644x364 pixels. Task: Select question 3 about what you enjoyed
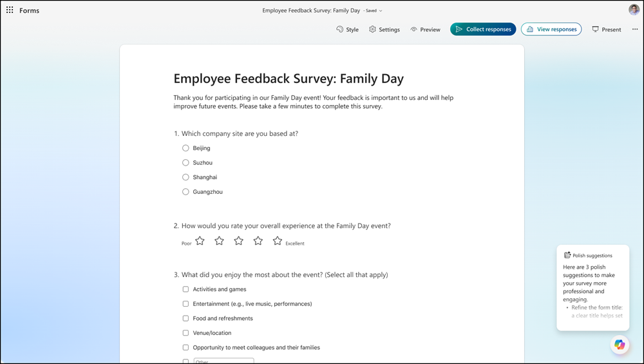tap(281, 275)
